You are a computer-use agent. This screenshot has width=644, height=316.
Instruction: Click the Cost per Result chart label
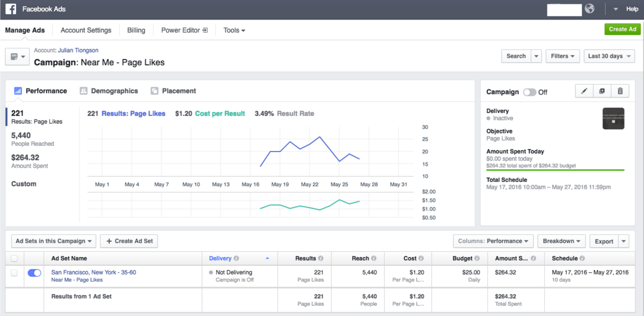[220, 114]
